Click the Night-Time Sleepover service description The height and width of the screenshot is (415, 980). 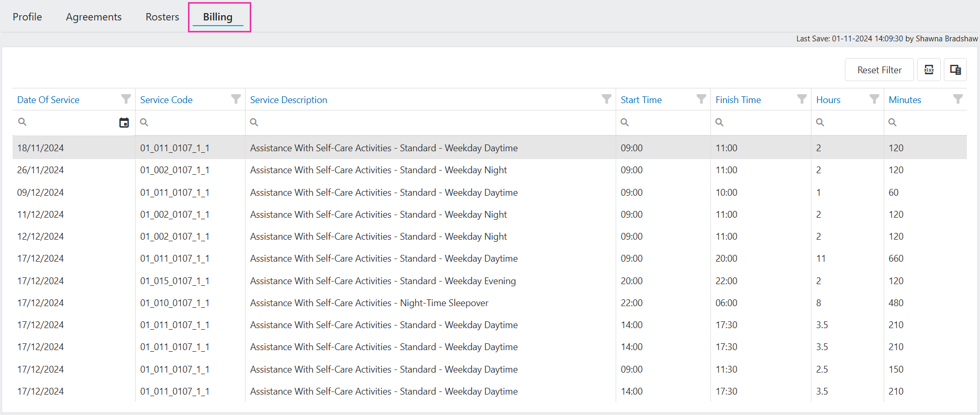(x=369, y=303)
